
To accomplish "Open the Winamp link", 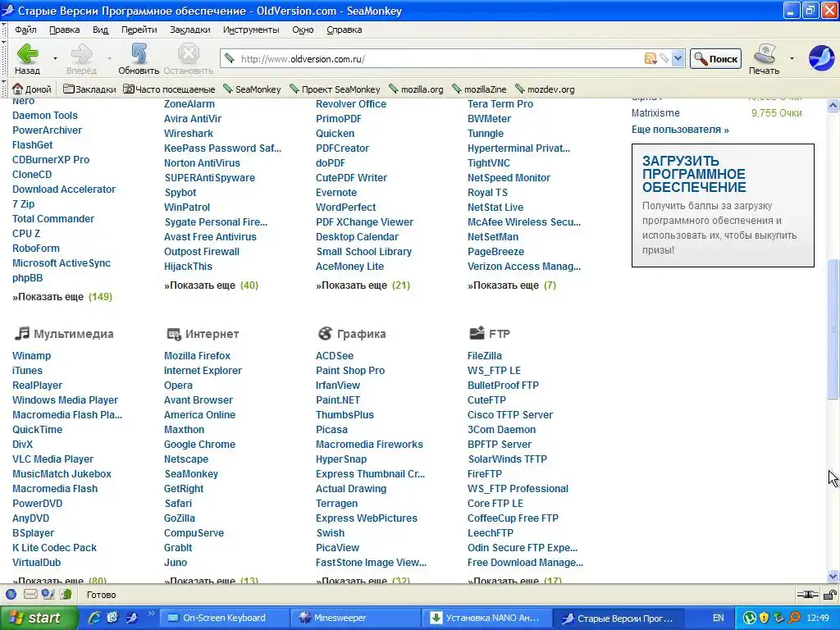I will click(x=31, y=355).
